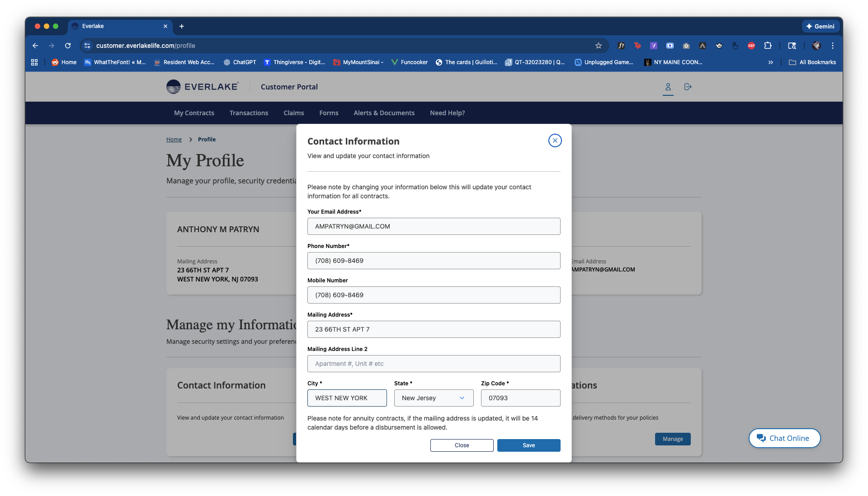This screenshot has height=496, width=868.
Task: Click the logout icon in portal header
Action: coord(688,87)
